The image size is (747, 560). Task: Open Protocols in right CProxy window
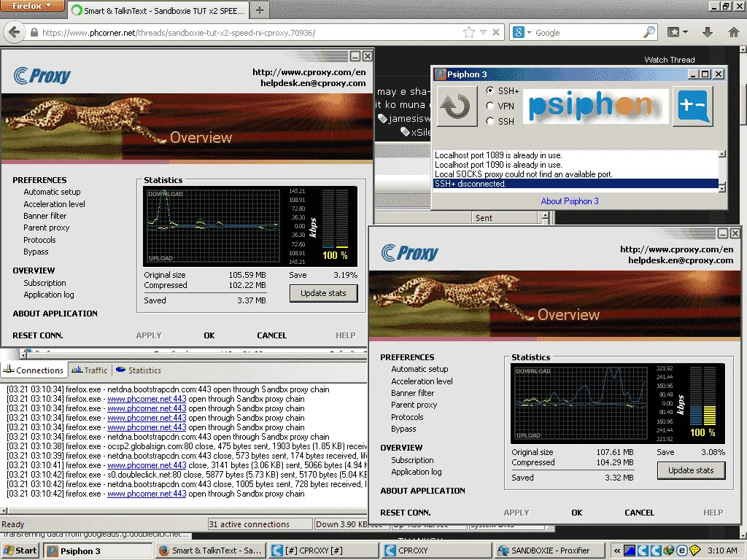pyautogui.click(x=407, y=416)
